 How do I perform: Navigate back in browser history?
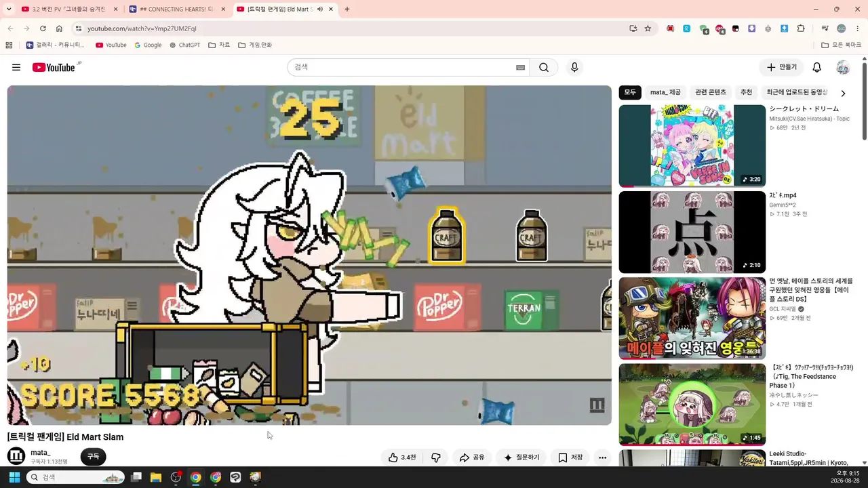(x=10, y=28)
